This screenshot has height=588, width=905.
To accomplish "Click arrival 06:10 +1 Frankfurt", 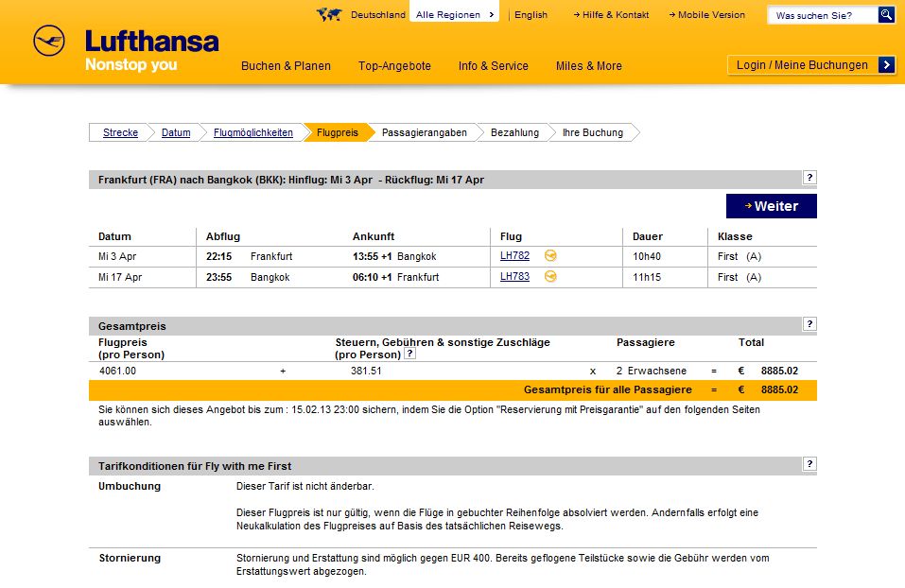I will coord(396,277).
